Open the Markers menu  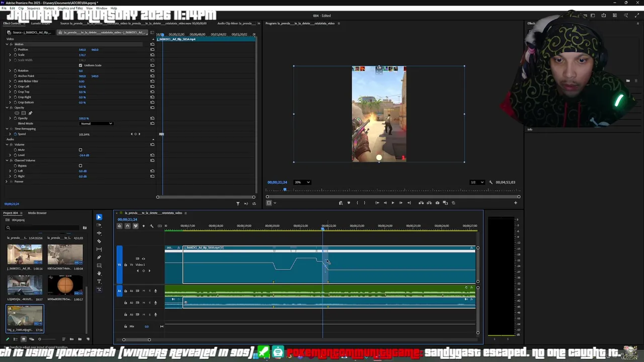click(x=49, y=9)
